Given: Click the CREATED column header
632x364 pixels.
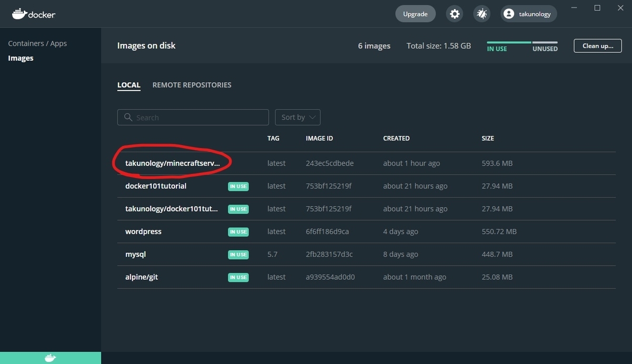Looking at the screenshot, I should pyautogui.click(x=397, y=139).
